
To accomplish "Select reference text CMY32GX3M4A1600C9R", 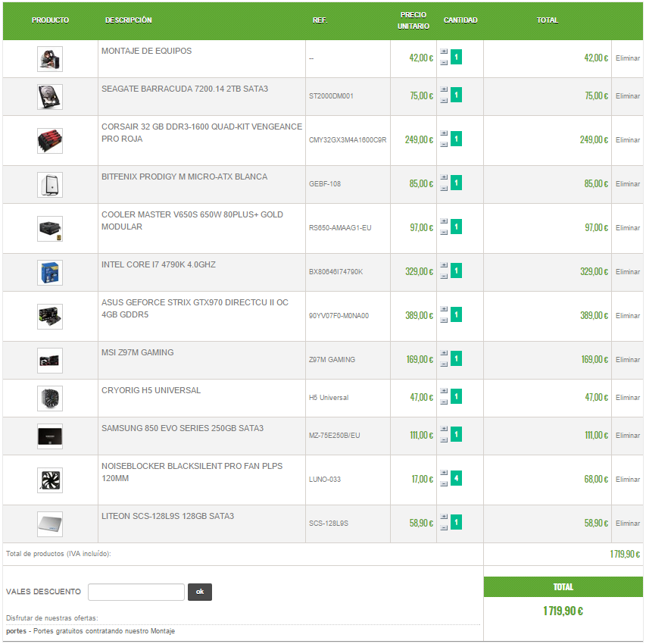I will click(x=348, y=140).
